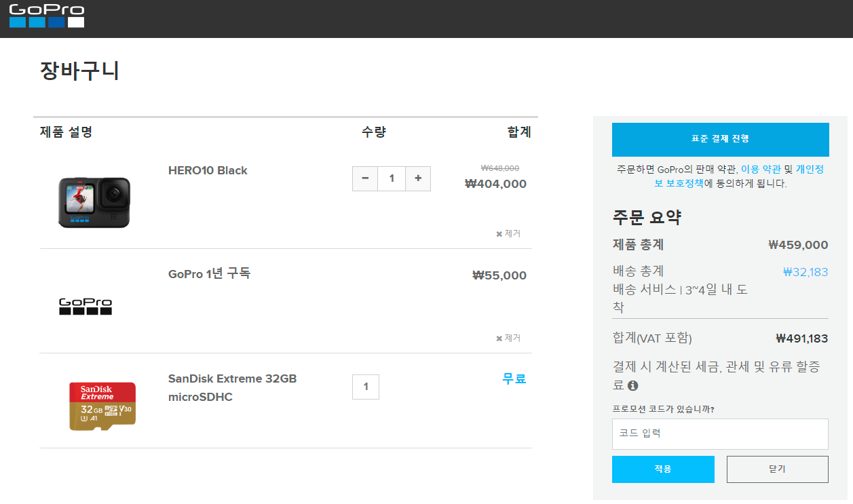
Task: Click the 제품 설명 column header
Action: 66,132
